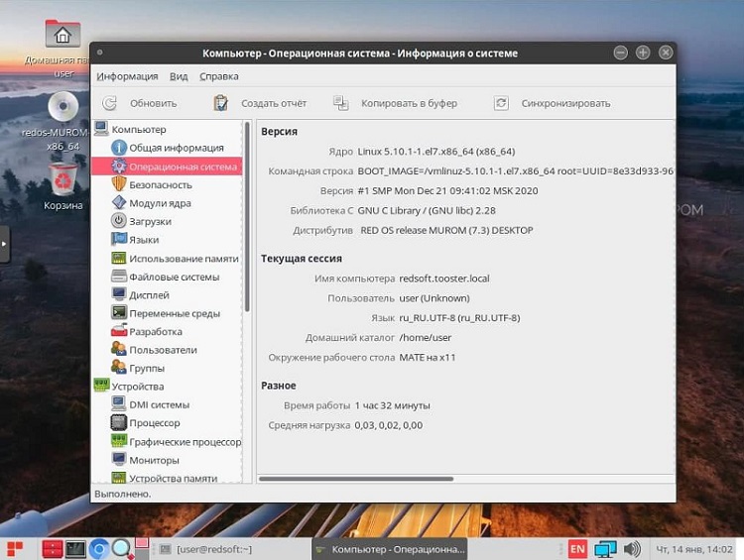The height and width of the screenshot is (560, 744).
Task: Click the Копировать в буфер icon
Action: pyautogui.click(x=341, y=103)
